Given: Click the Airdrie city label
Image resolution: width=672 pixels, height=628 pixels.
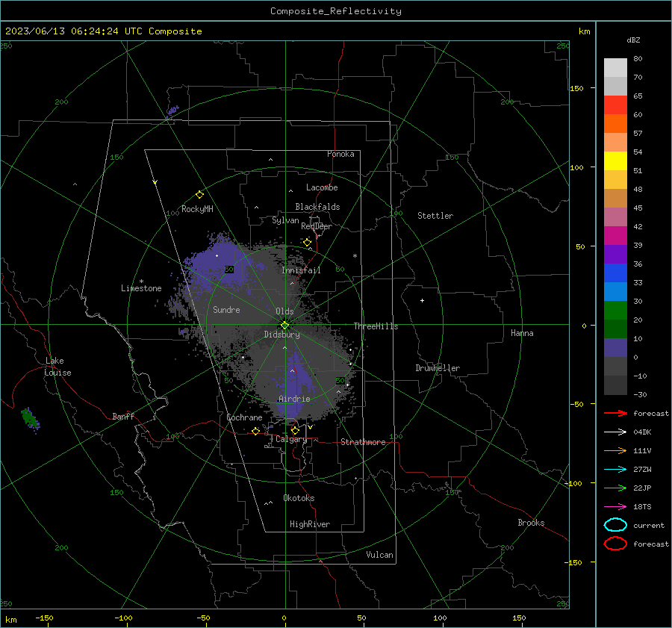Looking at the screenshot, I should tap(294, 399).
